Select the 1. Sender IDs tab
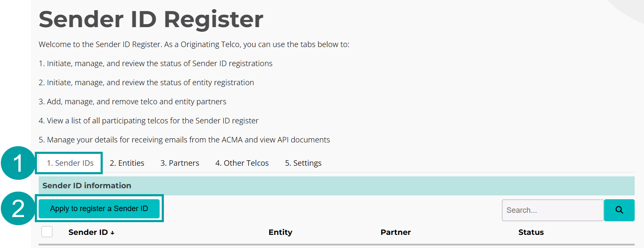 click(x=69, y=163)
